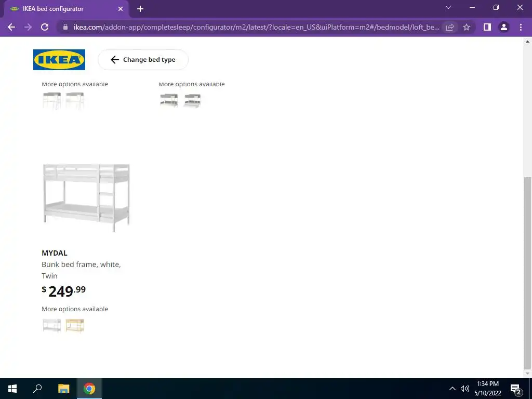Image resolution: width=532 pixels, height=399 pixels.
Task: Open the Chrome three-dot menu
Action: point(521,27)
